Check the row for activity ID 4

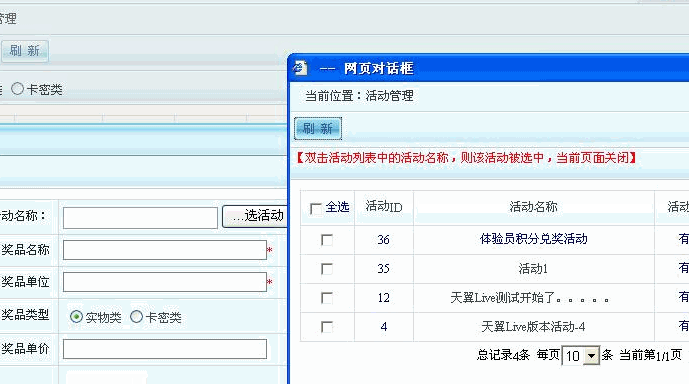tap(327, 327)
